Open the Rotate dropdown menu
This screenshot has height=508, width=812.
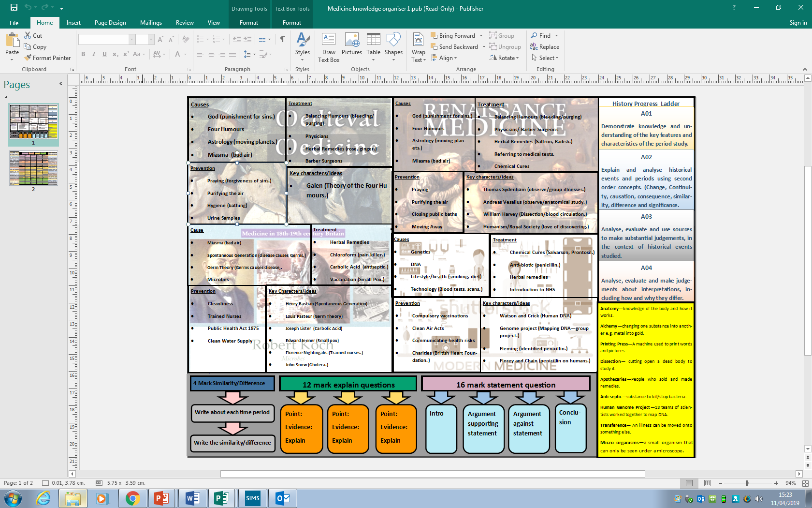pos(505,58)
